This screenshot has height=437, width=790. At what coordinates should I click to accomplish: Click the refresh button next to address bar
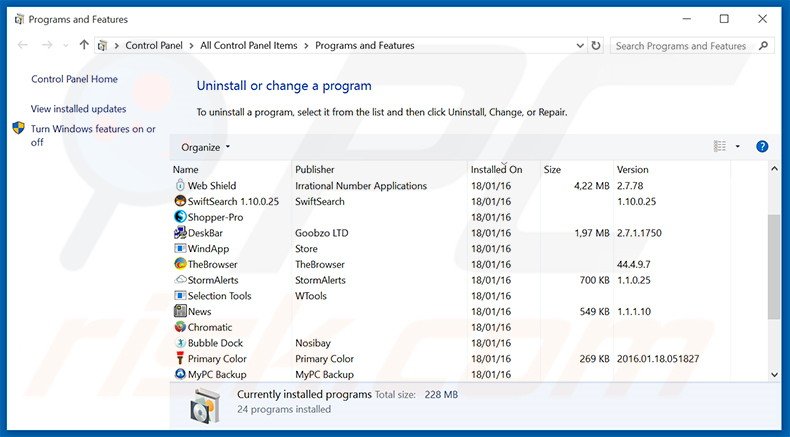(x=596, y=45)
